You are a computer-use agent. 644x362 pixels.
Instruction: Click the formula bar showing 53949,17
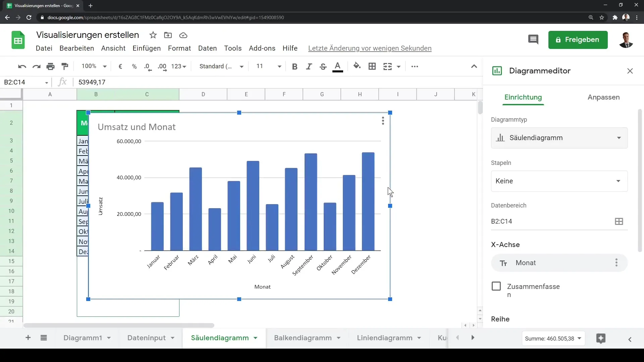coord(278,82)
